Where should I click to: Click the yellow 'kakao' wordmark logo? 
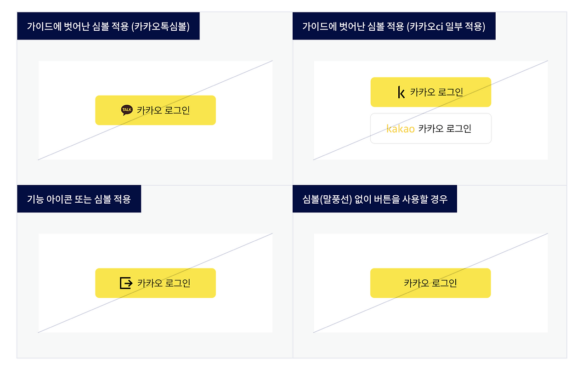tap(401, 129)
